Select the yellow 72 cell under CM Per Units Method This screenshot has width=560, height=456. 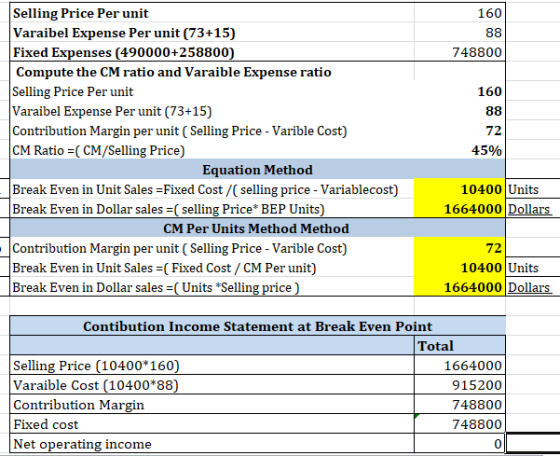[x=460, y=248]
